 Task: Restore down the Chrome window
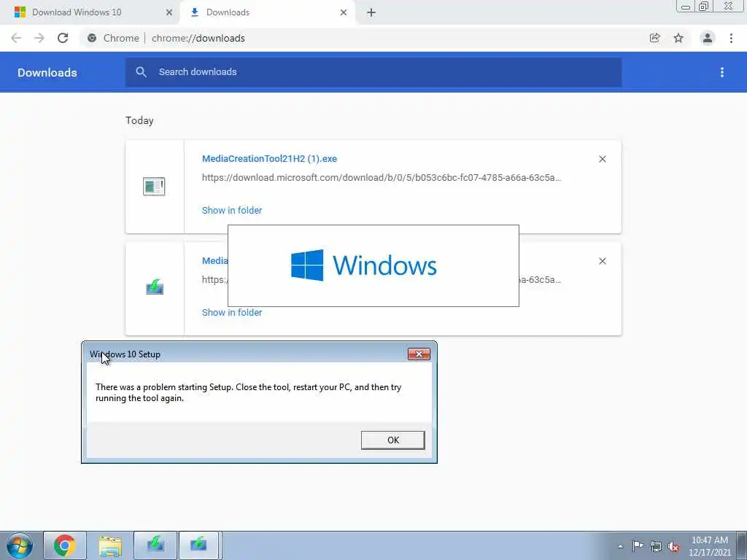pyautogui.click(x=703, y=7)
